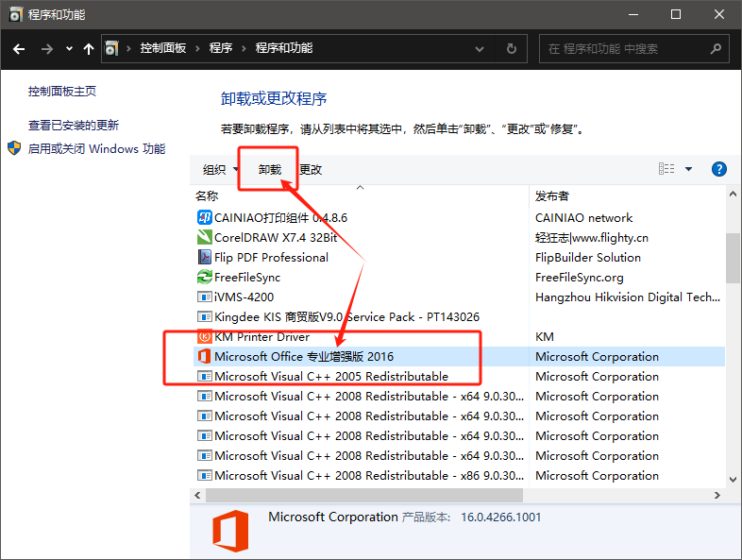742x560 pixels.
Task: Open 启用或关闭 Windows 功能 link
Action: pyautogui.click(x=96, y=149)
